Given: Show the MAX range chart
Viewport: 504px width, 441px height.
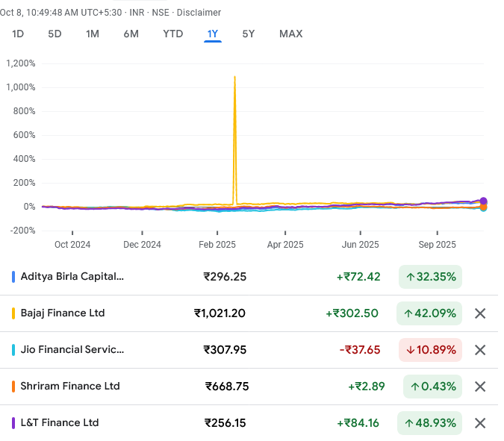Looking at the screenshot, I should tap(291, 34).
